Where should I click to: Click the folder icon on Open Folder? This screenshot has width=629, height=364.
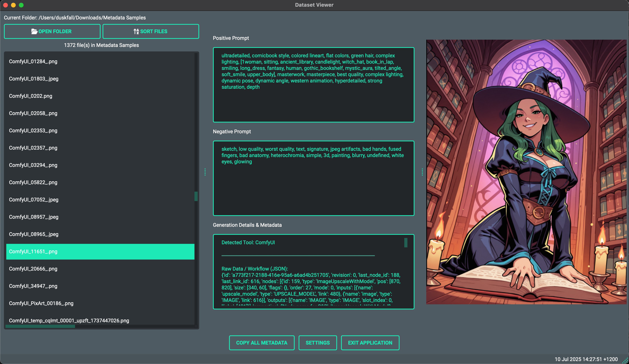[34, 31]
